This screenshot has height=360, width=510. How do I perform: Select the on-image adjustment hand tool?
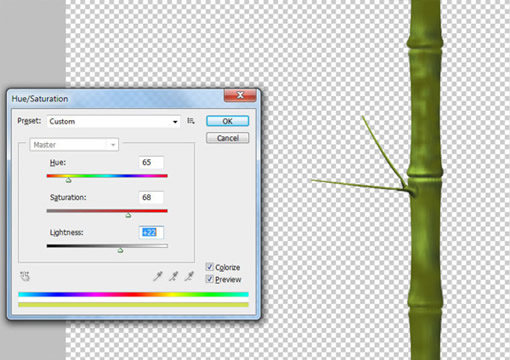pos(25,276)
